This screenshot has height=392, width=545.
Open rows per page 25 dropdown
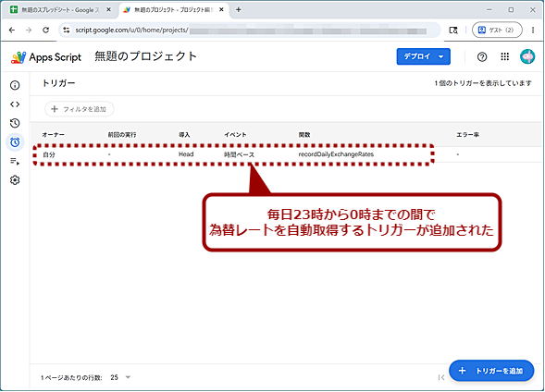tap(120, 377)
